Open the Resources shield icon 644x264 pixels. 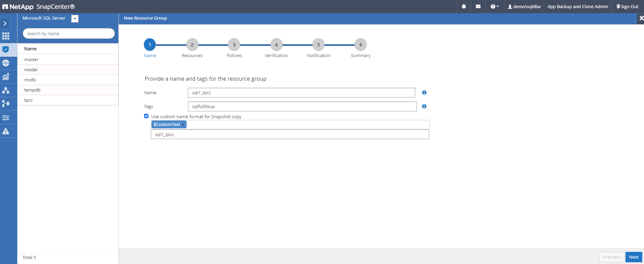pyautogui.click(x=6, y=50)
